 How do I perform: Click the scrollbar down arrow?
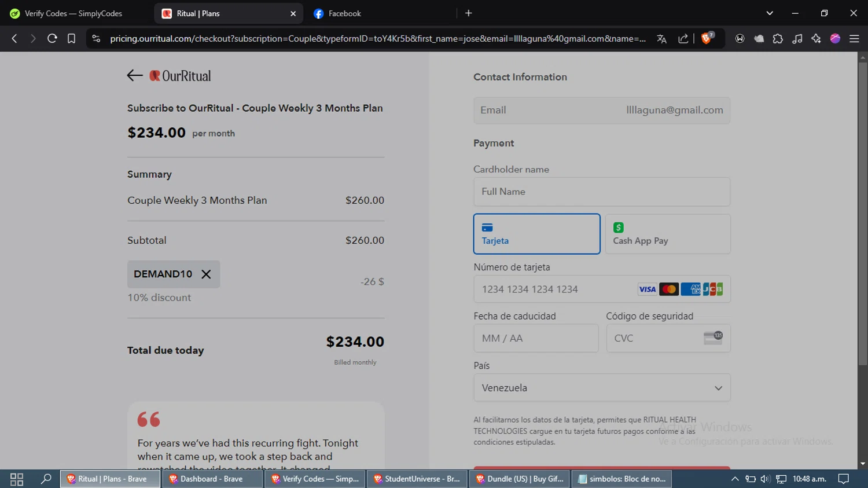click(863, 464)
